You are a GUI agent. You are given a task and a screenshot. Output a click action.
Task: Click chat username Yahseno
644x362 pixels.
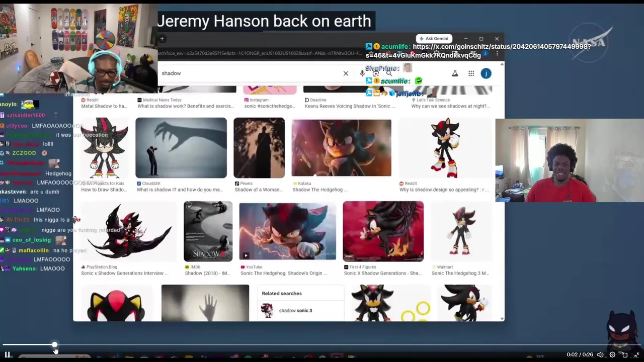pos(24,268)
